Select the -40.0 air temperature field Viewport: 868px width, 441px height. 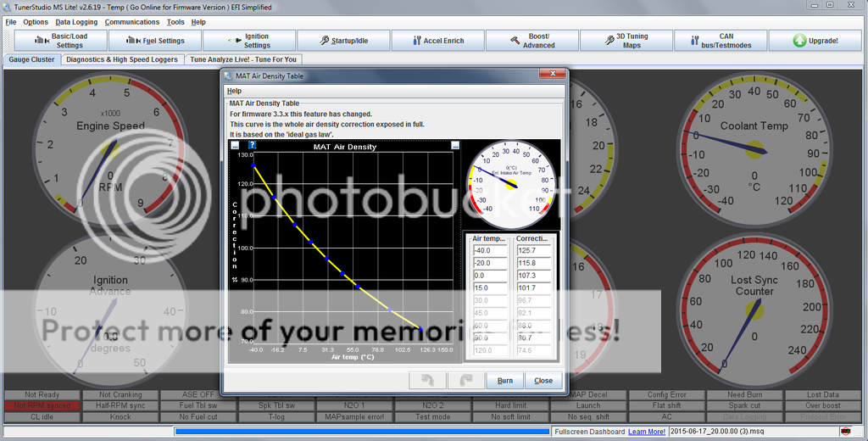click(x=489, y=250)
